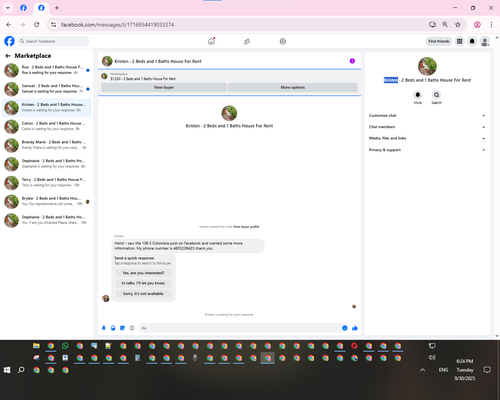Expand the Customize chat section
Screen dimensions: 500x400
point(427,116)
